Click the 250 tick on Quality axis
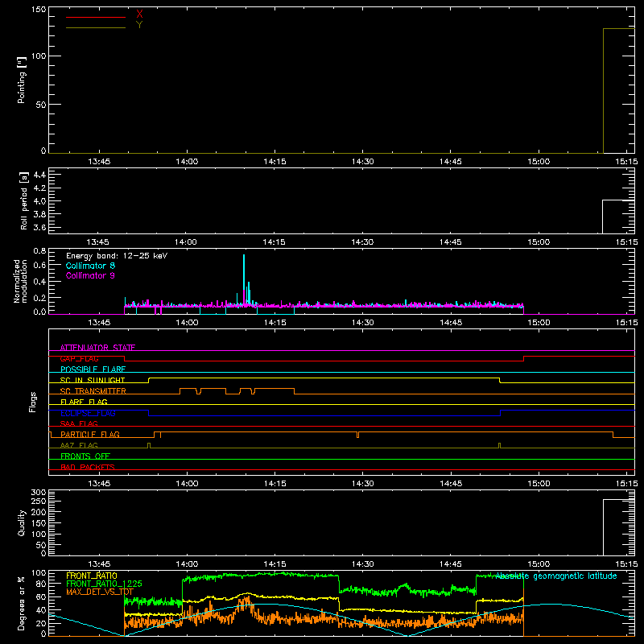The height and width of the screenshot is (644, 644). pos(39,501)
